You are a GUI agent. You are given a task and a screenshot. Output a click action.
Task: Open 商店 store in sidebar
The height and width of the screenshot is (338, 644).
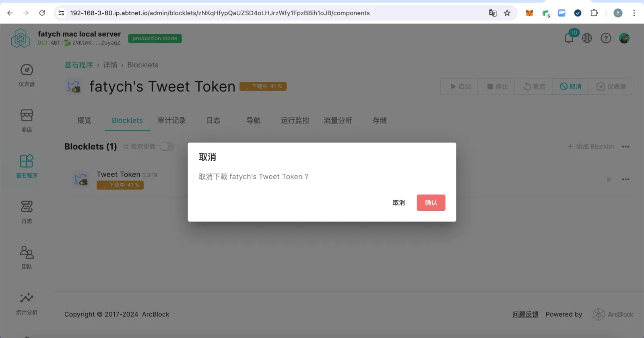pyautogui.click(x=27, y=121)
